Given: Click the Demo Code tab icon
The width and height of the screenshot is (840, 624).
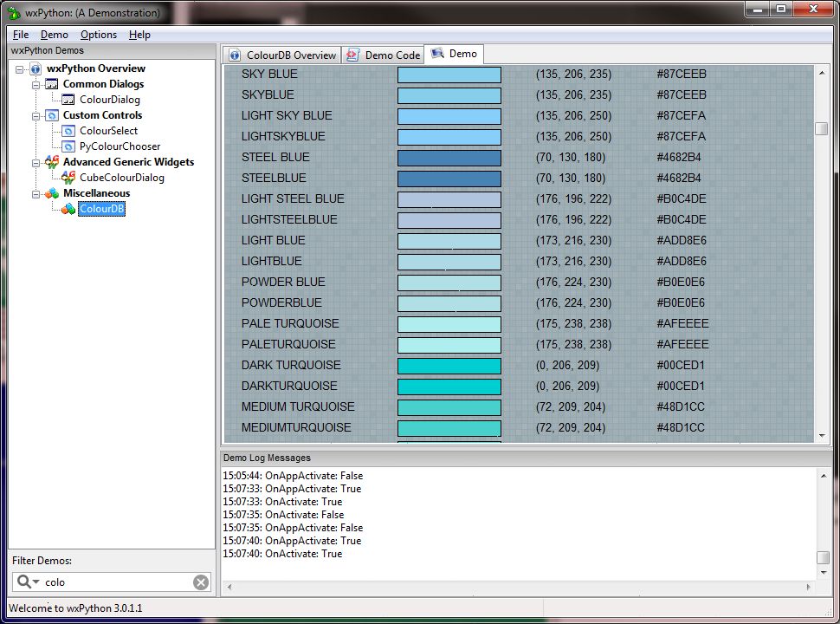Looking at the screenshot, I should coord(352,55).
